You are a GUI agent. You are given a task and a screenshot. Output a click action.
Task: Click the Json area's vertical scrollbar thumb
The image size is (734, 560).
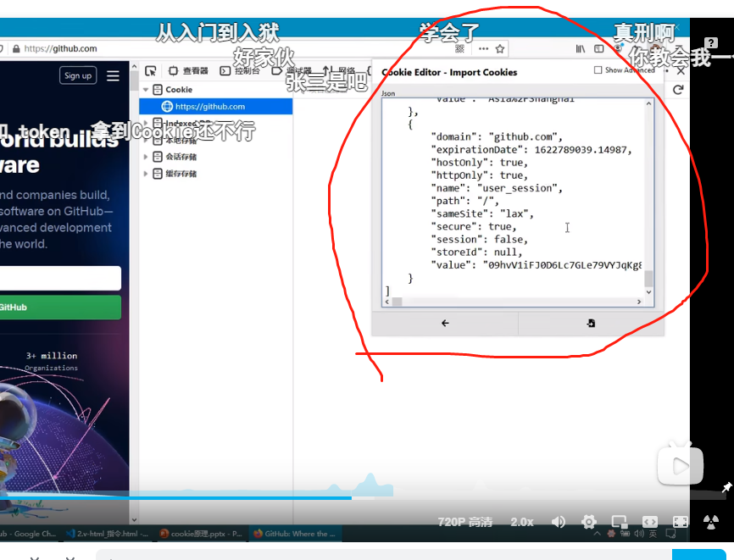pyautogui.click(x=648, y=279)
